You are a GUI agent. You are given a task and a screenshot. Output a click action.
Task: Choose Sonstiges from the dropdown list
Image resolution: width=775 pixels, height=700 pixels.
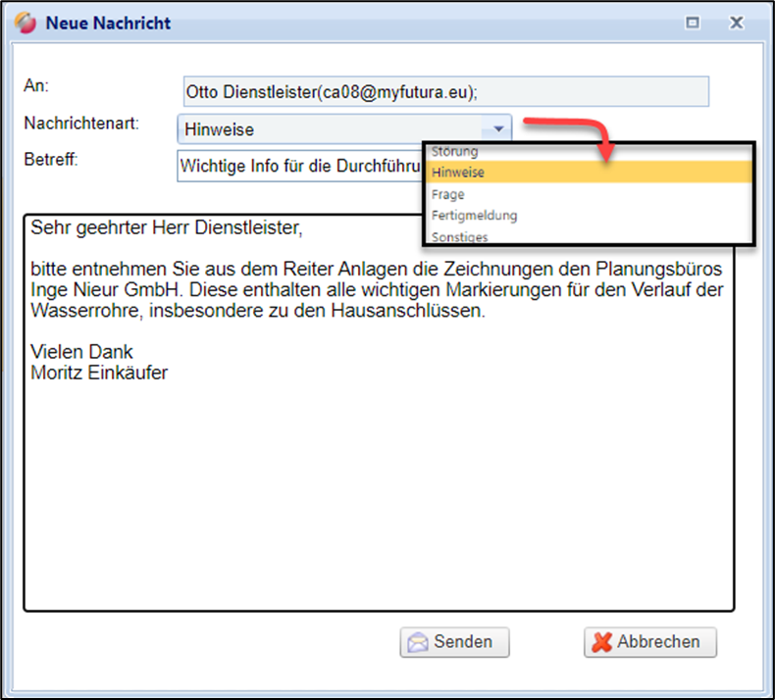click(x=459, y=236)
